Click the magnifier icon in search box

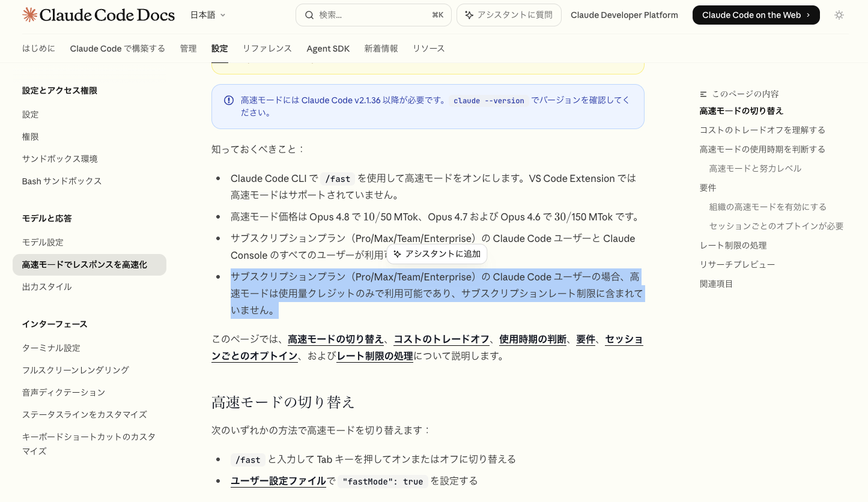point(309,15)
